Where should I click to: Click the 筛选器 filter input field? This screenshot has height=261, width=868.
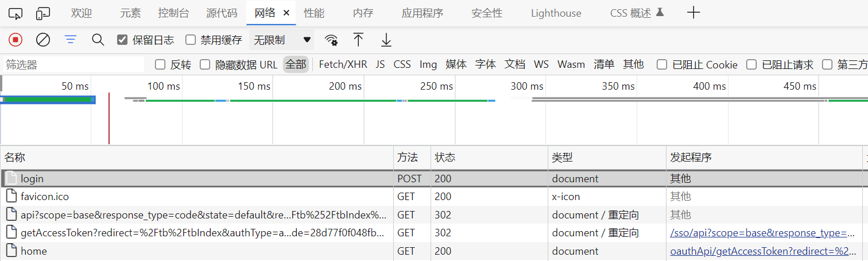(x=72, y=64)
